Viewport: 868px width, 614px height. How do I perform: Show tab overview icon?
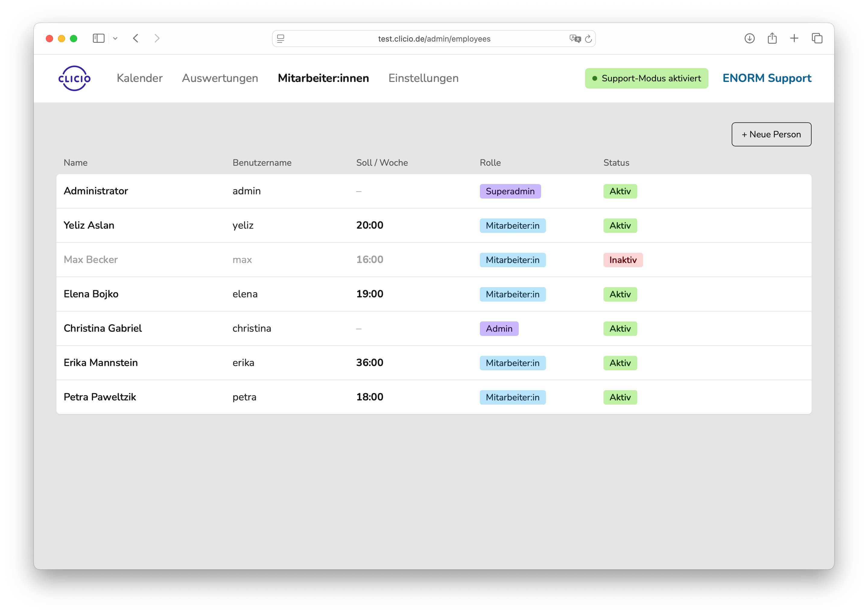[817, 38]
